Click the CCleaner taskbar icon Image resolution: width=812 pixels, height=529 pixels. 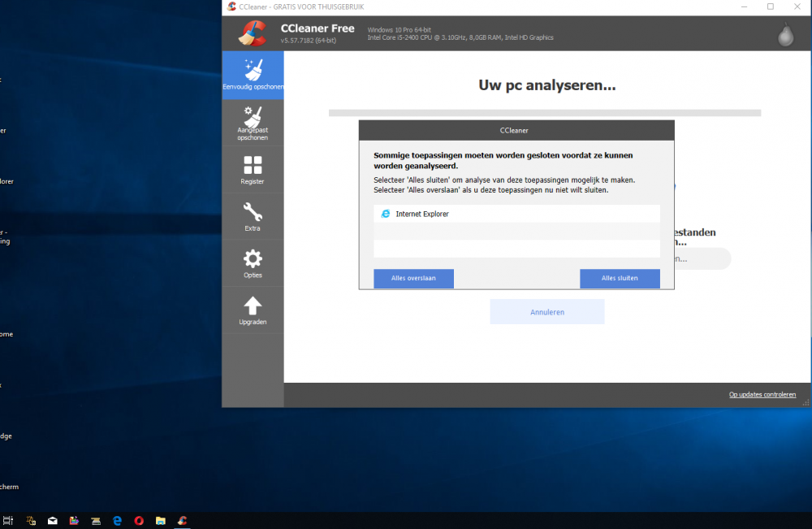pos(183,520)
